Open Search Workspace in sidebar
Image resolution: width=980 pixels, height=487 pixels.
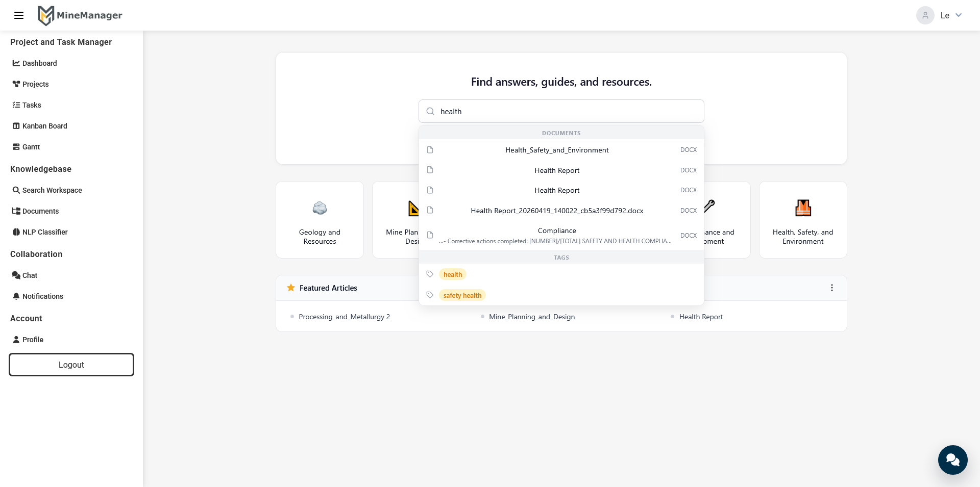click(47, 190)
